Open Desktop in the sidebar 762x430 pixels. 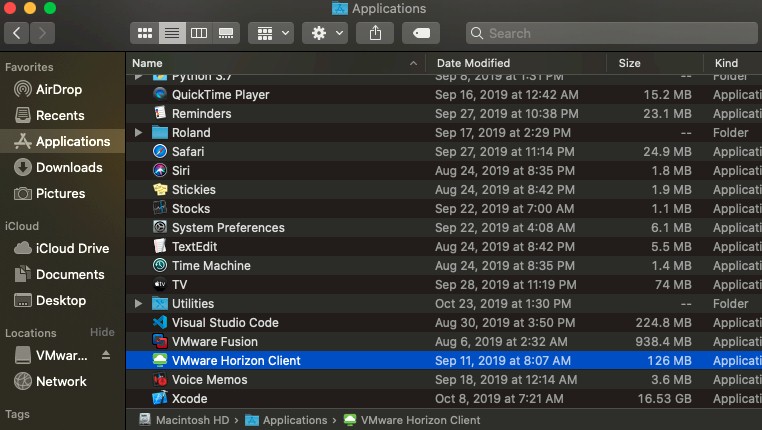coord(62,300)
